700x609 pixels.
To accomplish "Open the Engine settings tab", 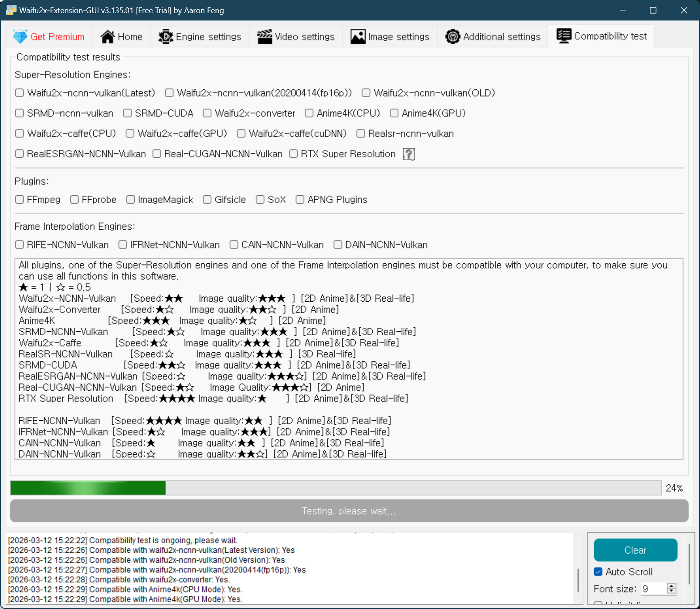I will 200,37.
